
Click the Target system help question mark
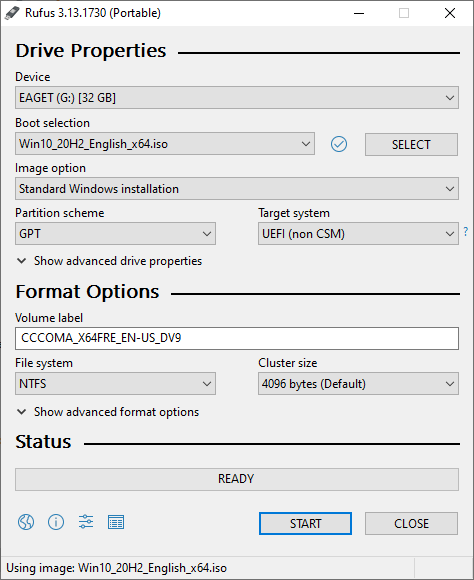465,232
